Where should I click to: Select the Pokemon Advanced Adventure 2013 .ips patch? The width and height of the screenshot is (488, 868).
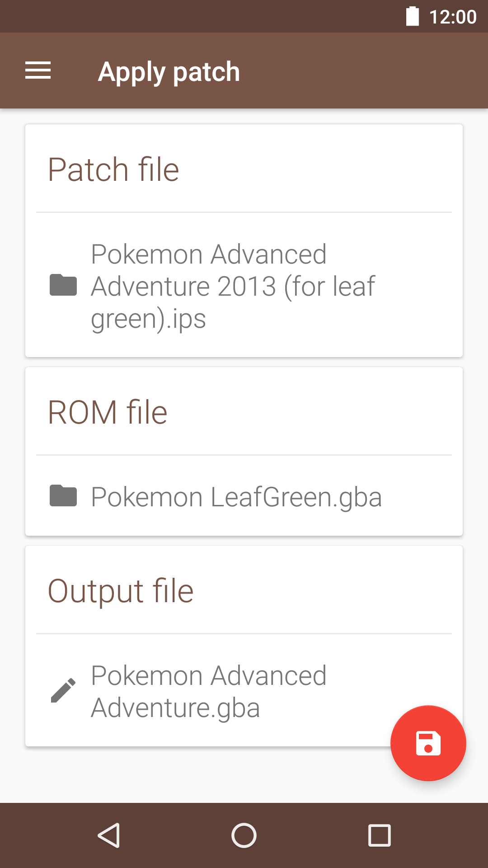(x=233, y=286)
